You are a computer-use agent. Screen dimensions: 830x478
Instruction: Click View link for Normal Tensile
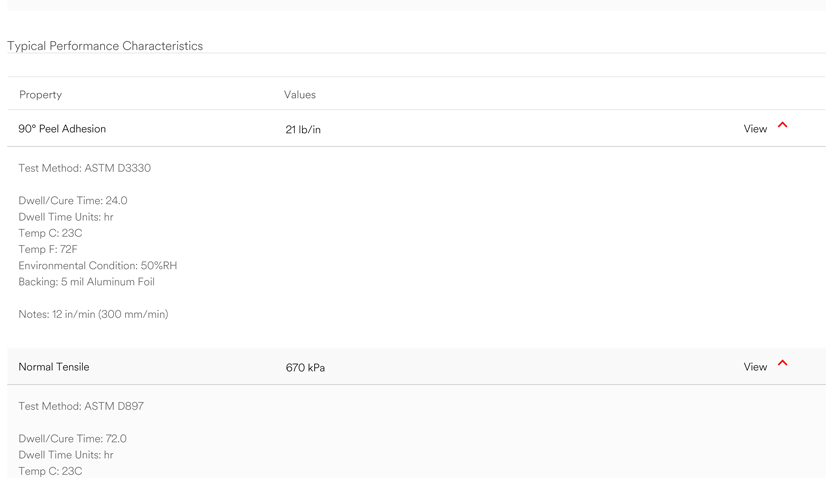click(755, 367)
